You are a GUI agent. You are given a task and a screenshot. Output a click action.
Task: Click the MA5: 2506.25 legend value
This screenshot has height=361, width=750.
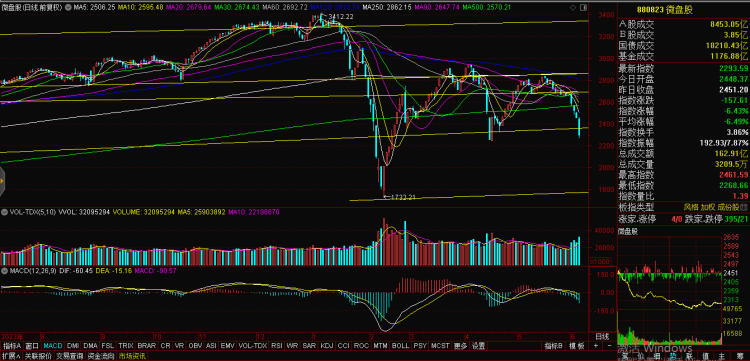[96, 7]
